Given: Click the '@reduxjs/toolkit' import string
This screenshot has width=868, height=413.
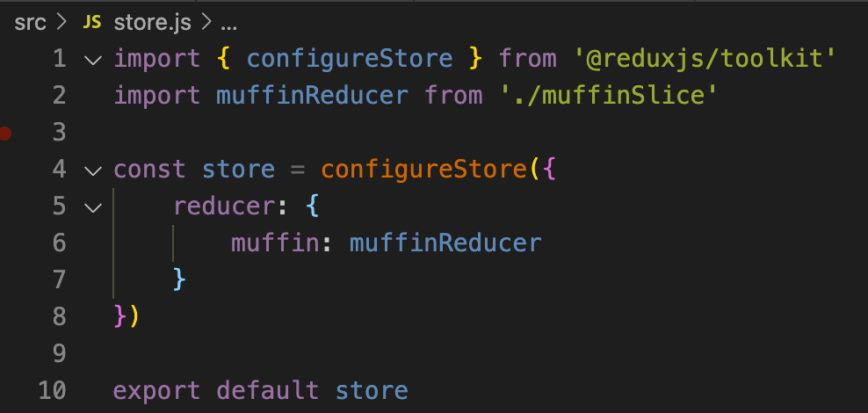Looking at the screenshot, I should tap(704, 59).
